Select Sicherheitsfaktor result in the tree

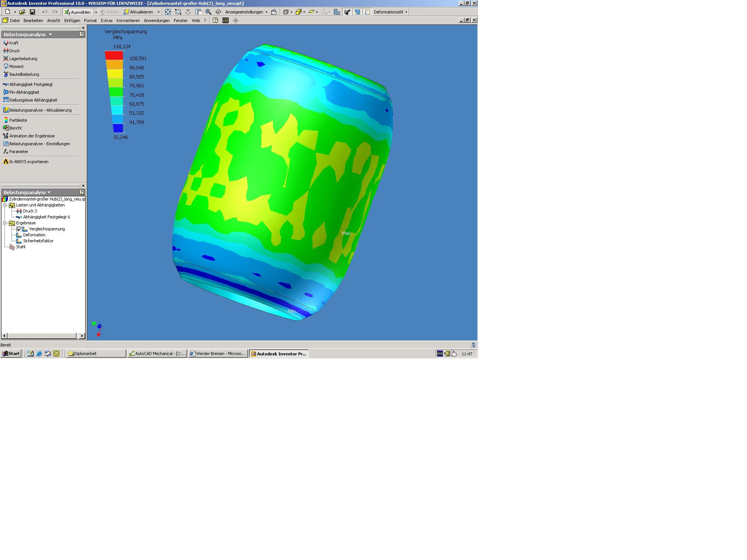coord(35,241)
